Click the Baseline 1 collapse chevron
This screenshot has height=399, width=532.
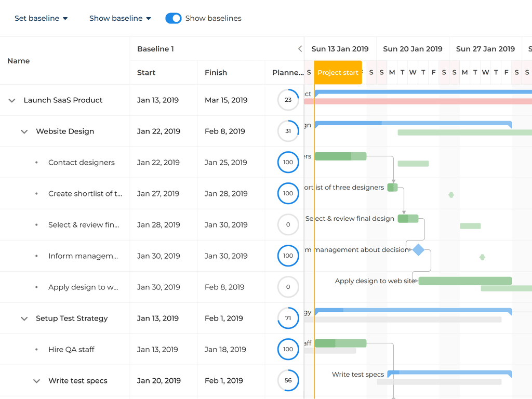[x=300, y=49]
